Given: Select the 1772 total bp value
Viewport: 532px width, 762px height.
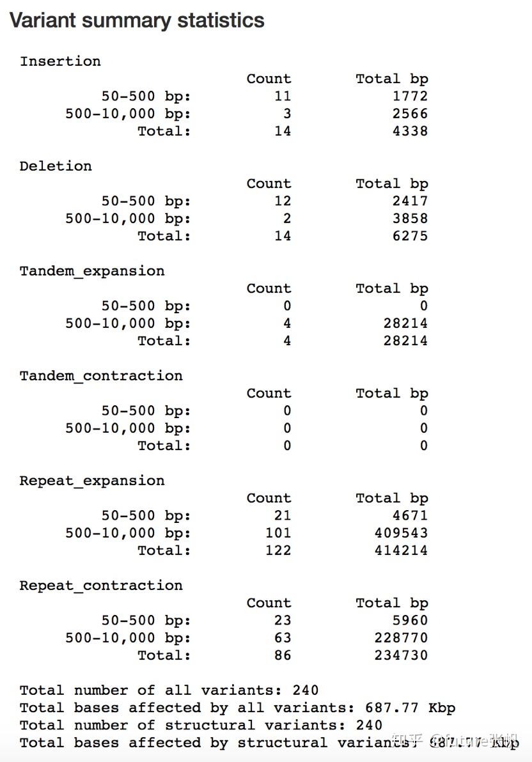Looking at the screenshot, I should [411, 96].
